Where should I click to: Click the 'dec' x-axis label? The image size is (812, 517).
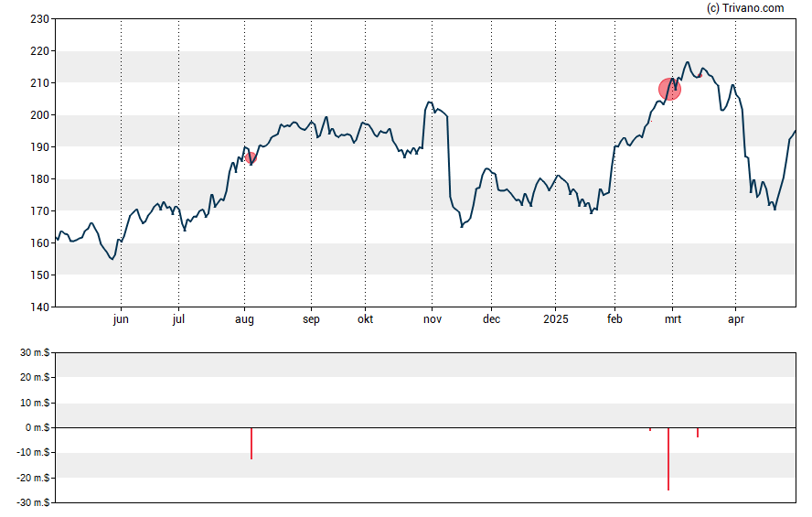click(491, 319)
